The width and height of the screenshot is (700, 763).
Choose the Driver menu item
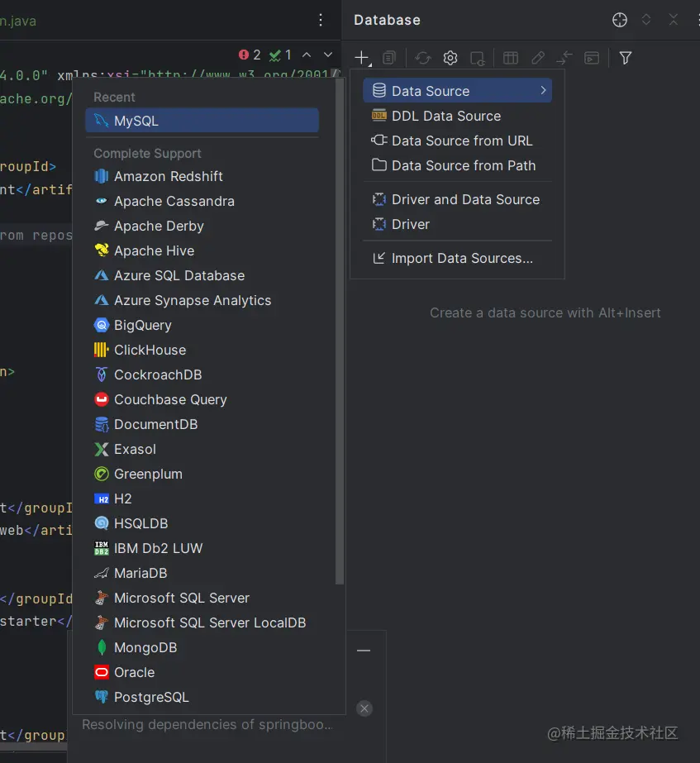pos(457,224)
